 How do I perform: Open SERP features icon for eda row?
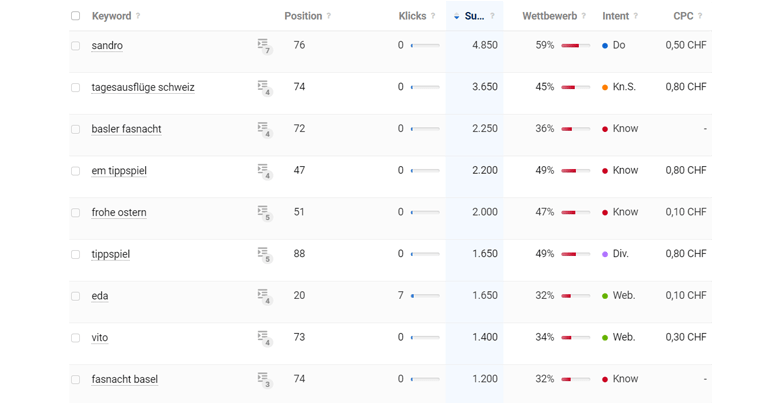coord(264,296)
